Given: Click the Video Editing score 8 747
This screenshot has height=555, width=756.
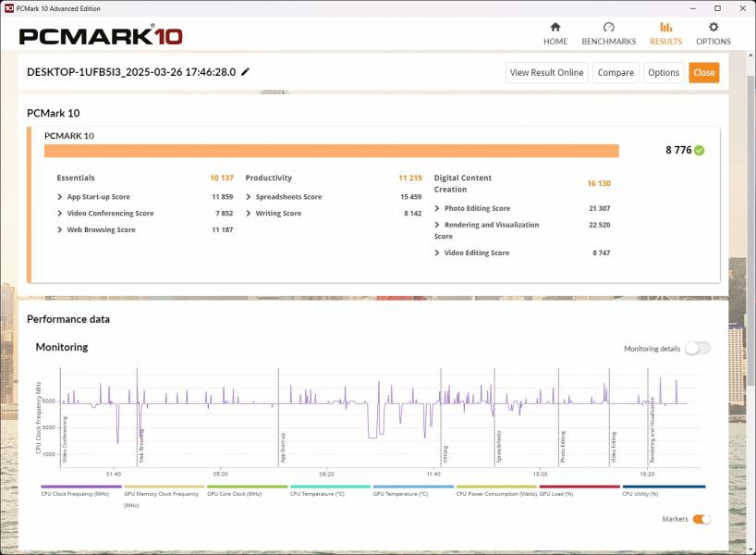Looking at the screenshot, I should point(602,253).
